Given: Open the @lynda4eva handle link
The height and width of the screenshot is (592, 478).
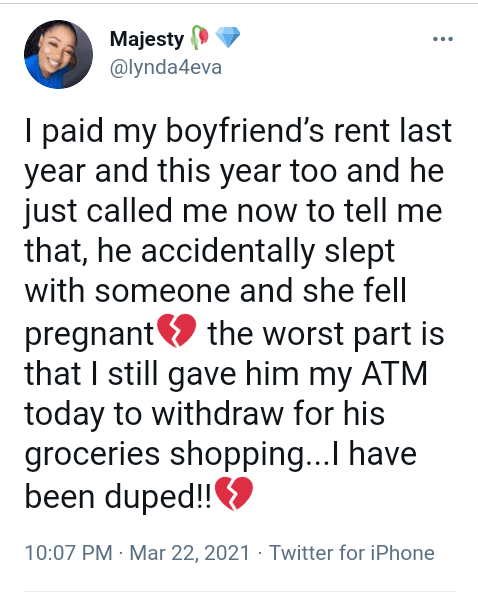Looking at the screenshot, I should (x=165, y=68).
